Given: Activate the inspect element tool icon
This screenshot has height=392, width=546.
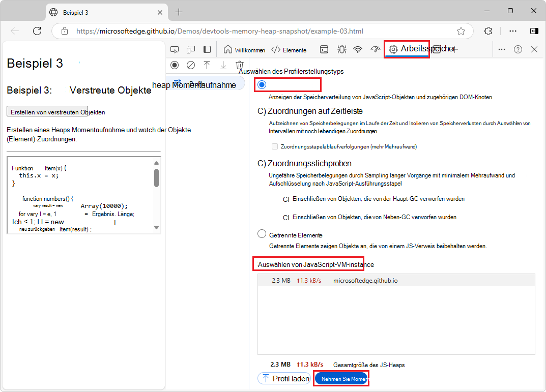Looking at the screenshot, I should click(175, 49).
